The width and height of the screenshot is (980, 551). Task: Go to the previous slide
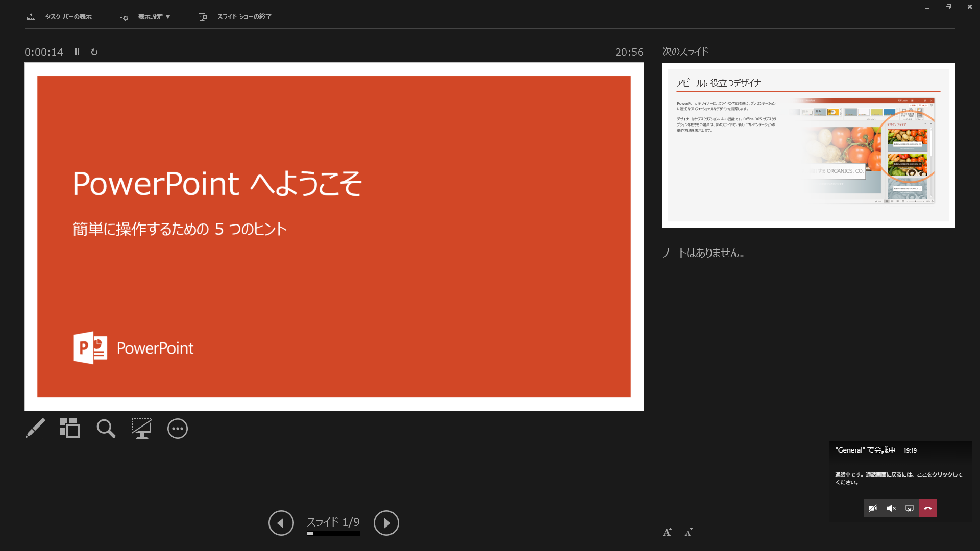[281, 523]
